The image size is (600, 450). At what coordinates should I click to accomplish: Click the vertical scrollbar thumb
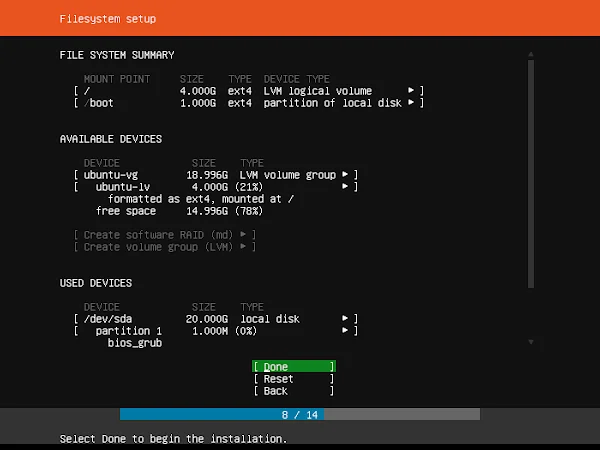pyautogui.click(x=531, y=174)
